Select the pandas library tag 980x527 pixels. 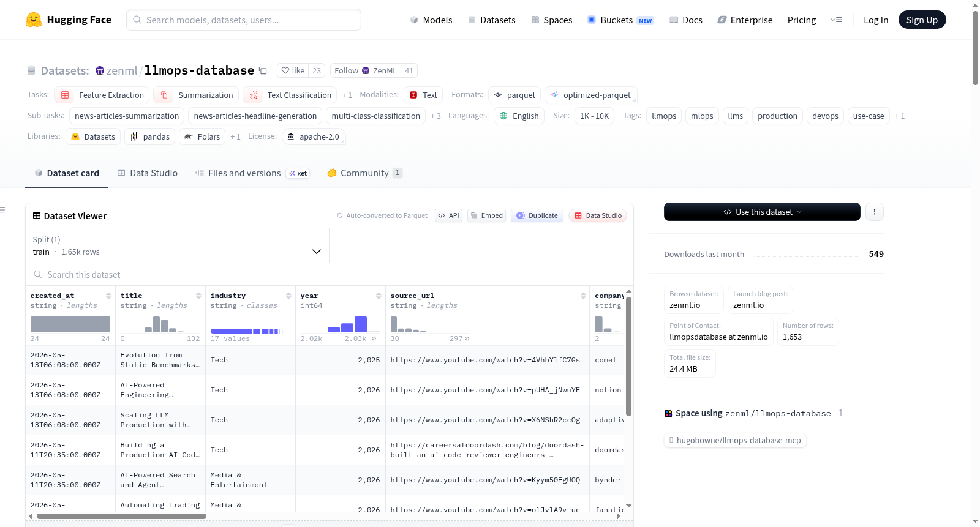click(150, 136)
